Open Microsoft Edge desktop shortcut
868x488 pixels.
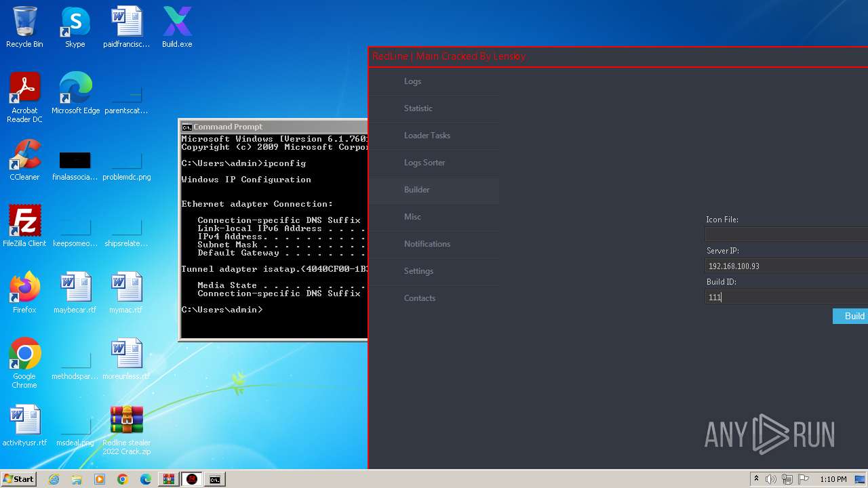(x=75, y=93)
